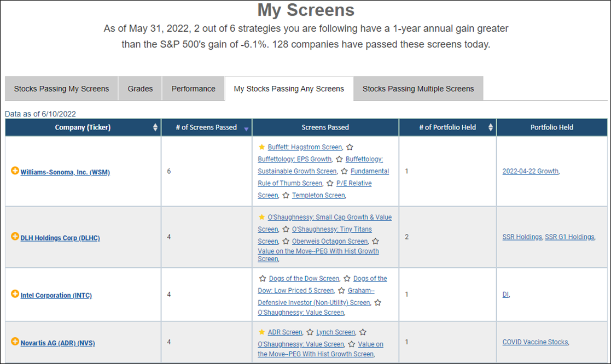Switch to the Grades tab
This screenshot has height=364, width=611.
(140, 89)
